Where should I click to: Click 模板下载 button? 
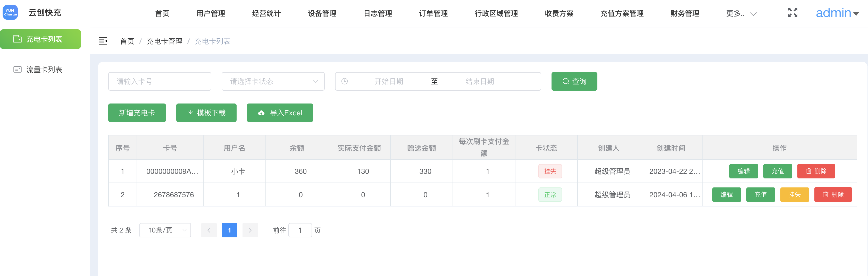point(206,113)
